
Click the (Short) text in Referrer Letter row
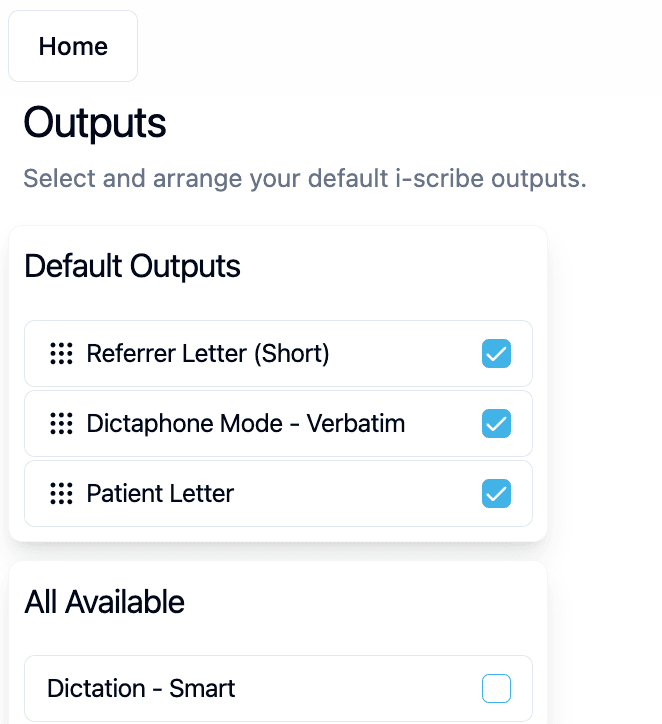pyautogui.click(x=292, y=354)
